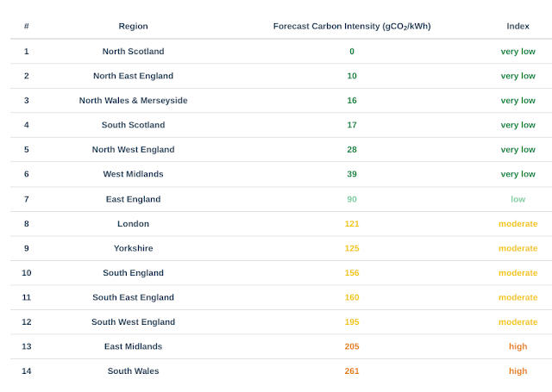Viewport: 552px width, 392px height.
Task: Select the South West England value 195
Action: click(352, 322)
